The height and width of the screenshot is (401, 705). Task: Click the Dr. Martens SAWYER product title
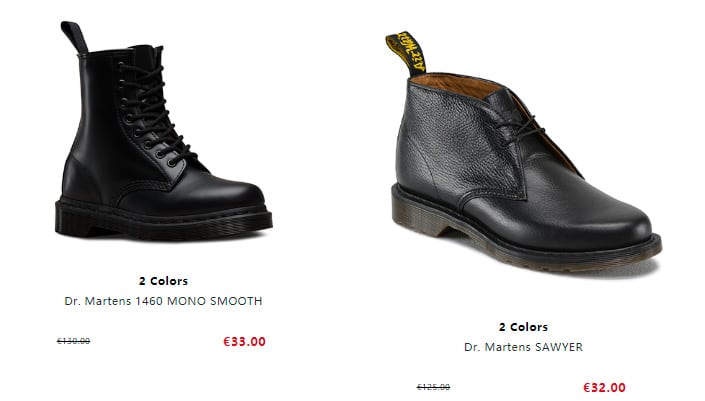(523, 347)
